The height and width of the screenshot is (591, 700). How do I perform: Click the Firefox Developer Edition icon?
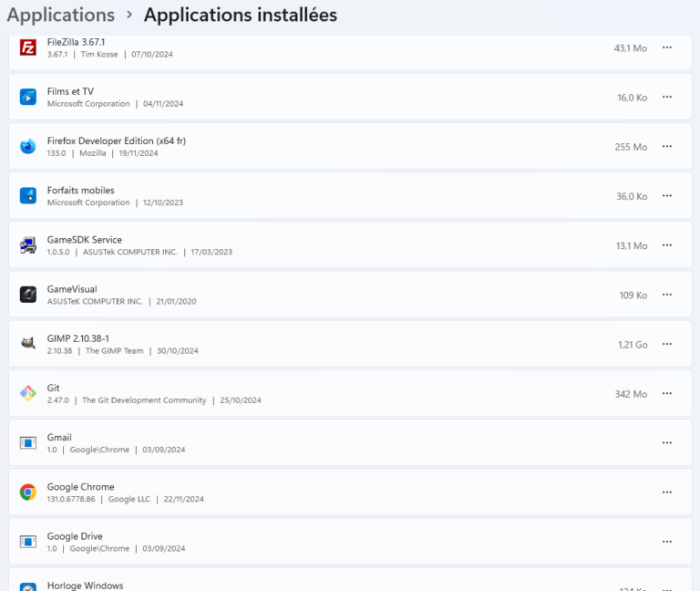(28, 146)
